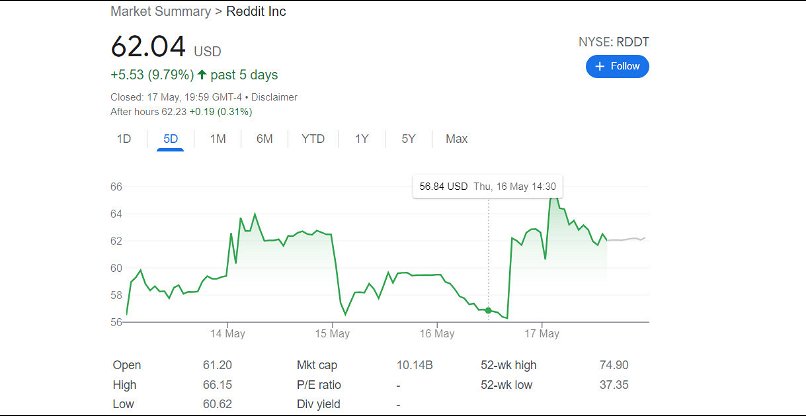The height and width of the screenshot is (416, 806).
Task: Choose the 5Y chart range
Action: (x=408, y=139)
